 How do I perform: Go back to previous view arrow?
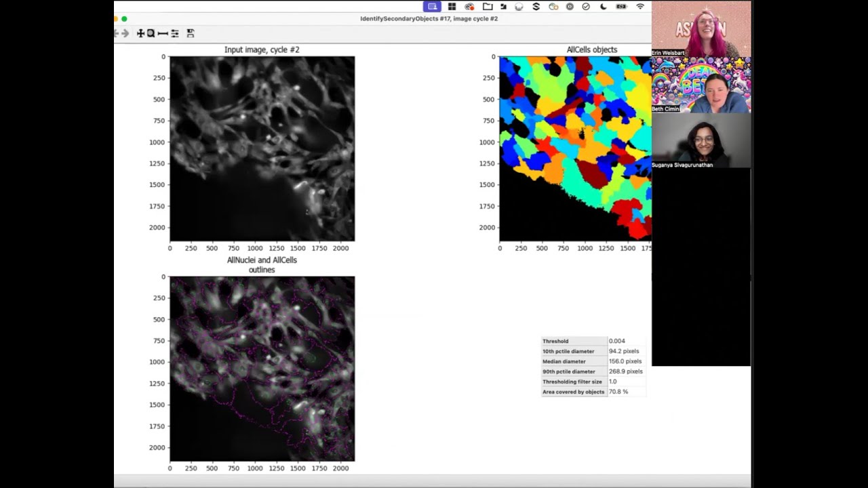click(x=117, y=33)
